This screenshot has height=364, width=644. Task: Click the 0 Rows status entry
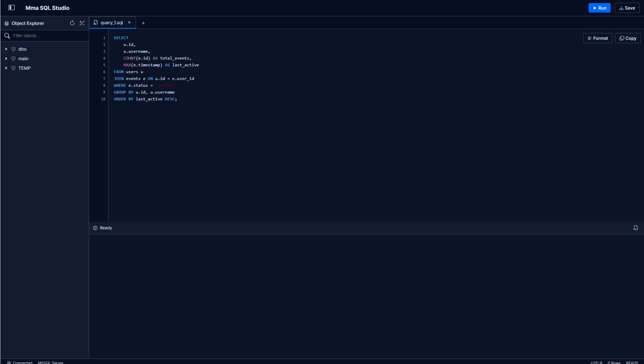click(614, 363)
